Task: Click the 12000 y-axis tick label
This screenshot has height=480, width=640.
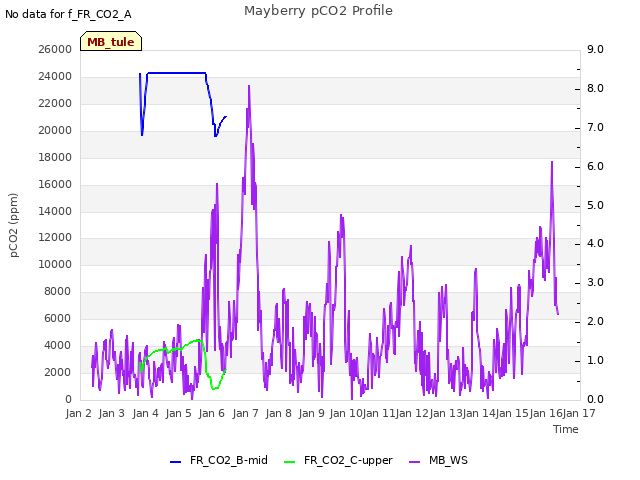Action: pos(55,238)
